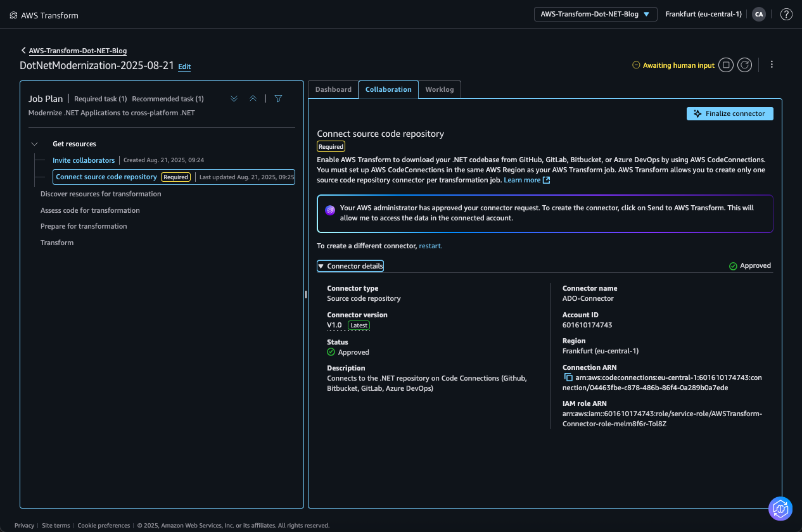
Task: Collapse the Get resources section
Action: [34, 144]
